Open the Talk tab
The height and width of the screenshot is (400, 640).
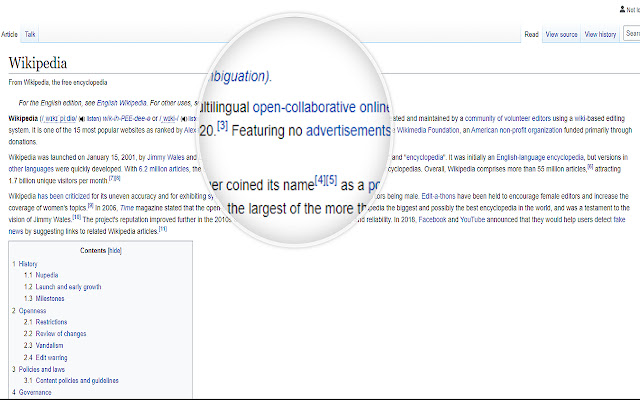pos(30,34)
